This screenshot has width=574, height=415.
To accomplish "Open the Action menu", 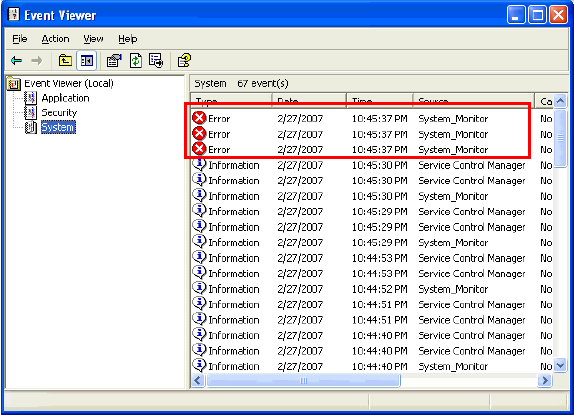I will pyautogui.click(x=55, y=39).
